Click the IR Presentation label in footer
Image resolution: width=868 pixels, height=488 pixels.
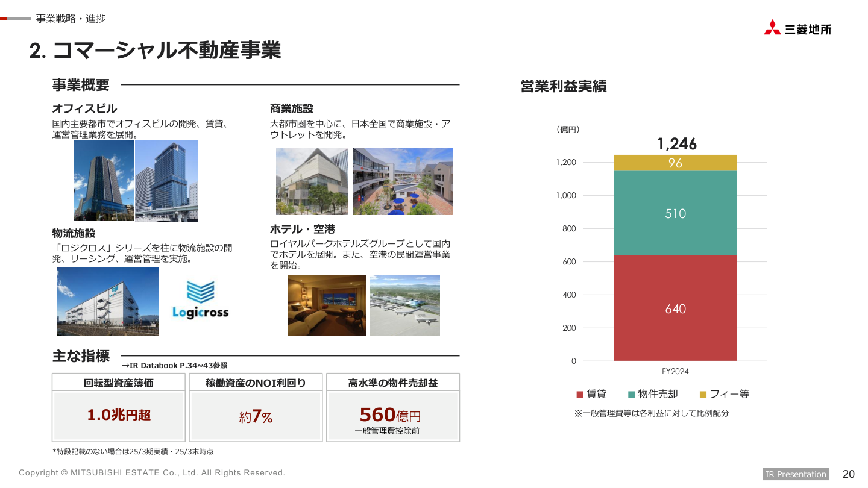tap(796, 474)
